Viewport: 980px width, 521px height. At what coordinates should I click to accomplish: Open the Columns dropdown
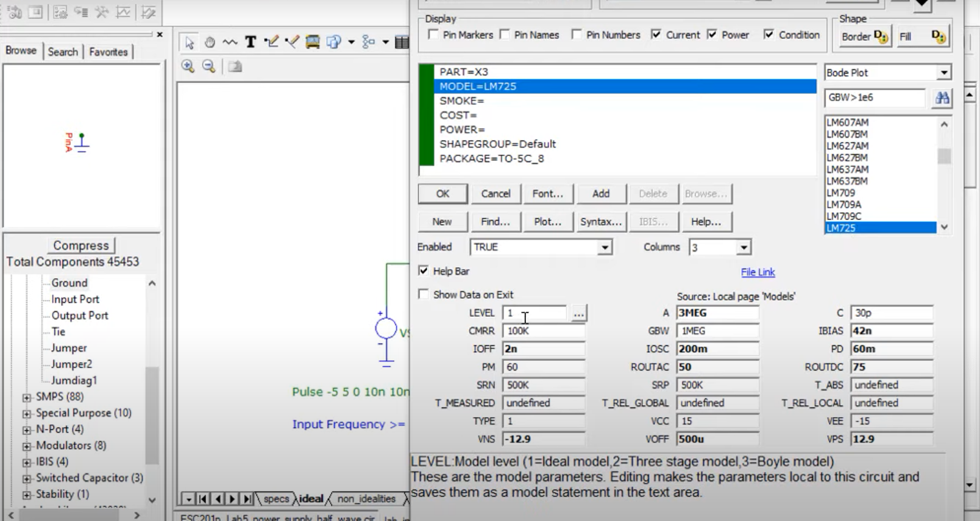pyautogui.click(x=744, y=247)
